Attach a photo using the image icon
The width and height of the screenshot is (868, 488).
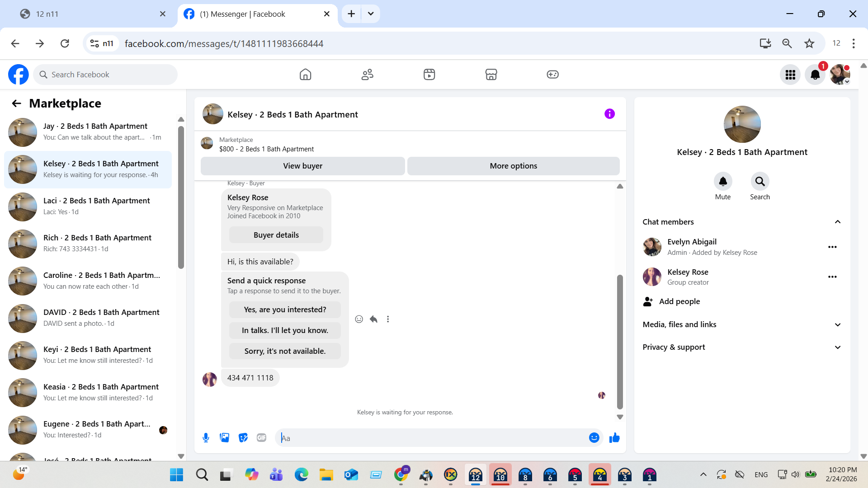pos(224,437)
